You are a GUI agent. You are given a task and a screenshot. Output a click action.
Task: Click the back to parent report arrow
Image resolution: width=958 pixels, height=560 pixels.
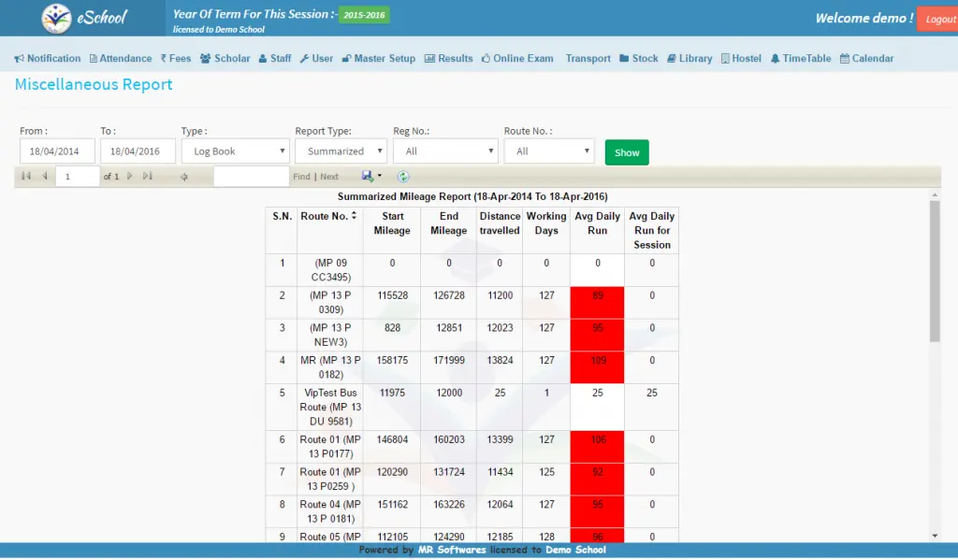[x=184, y=177]
